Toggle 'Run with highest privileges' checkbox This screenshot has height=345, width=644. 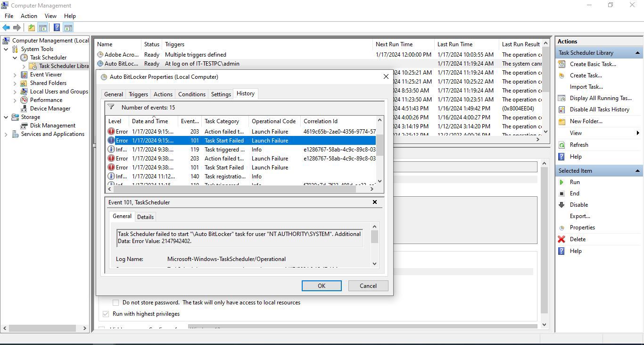pyautogui.click(x=106, y=314)
